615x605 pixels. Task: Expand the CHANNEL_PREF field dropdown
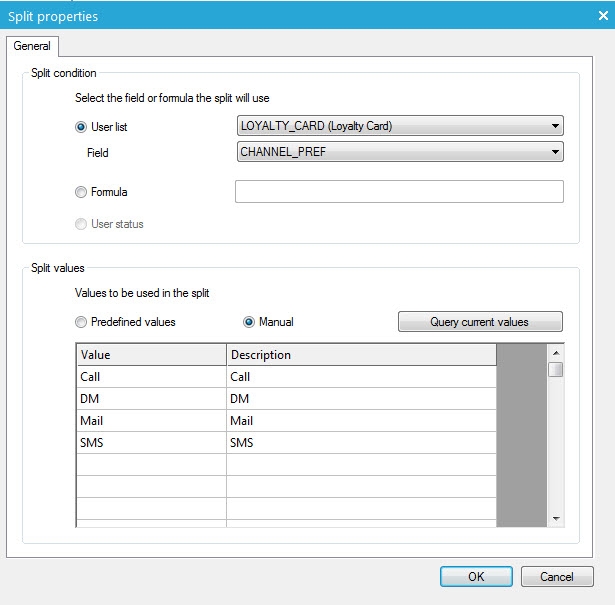[400, 152]
